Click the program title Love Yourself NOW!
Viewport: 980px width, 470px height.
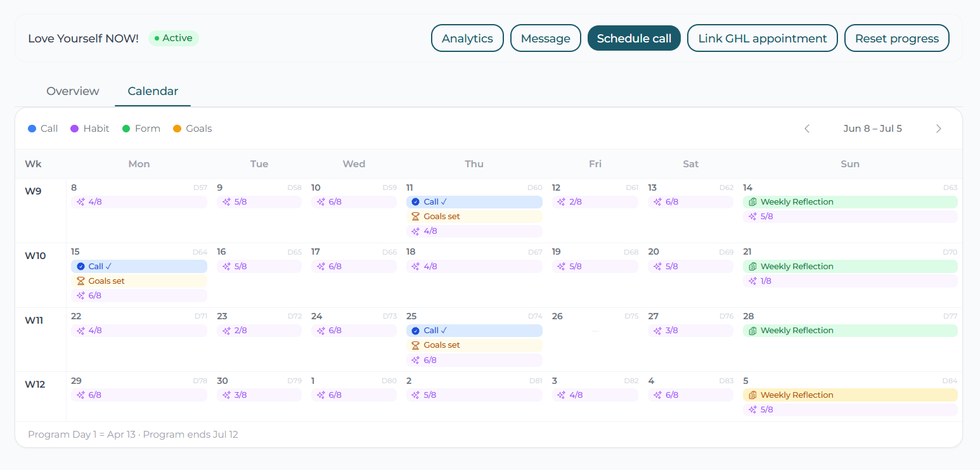(83, 38)
